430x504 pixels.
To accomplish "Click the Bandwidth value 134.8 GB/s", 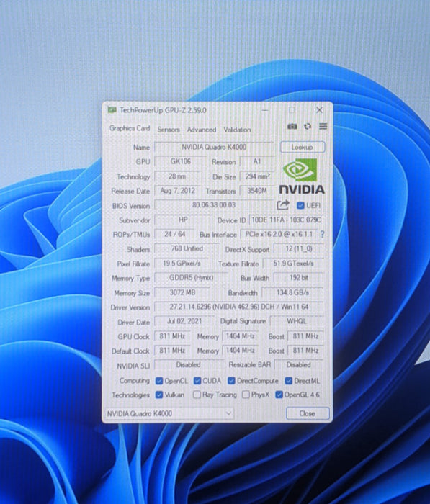I will [x=292, y=292].
